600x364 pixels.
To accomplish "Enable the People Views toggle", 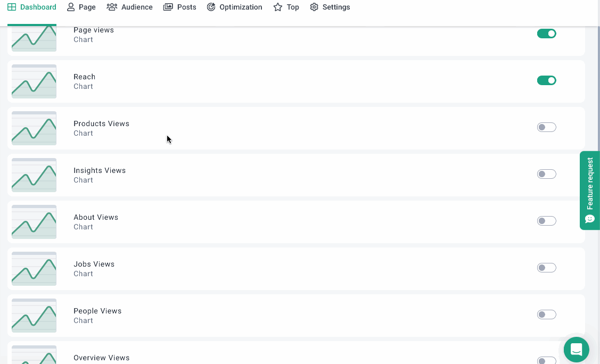I will [546, 315].
